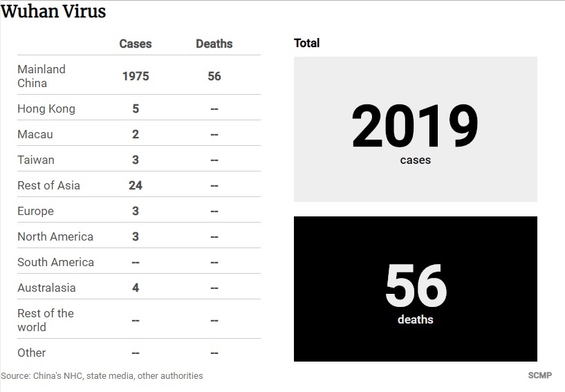
Task: Click the Cases column header
Action: click(136, 44)
